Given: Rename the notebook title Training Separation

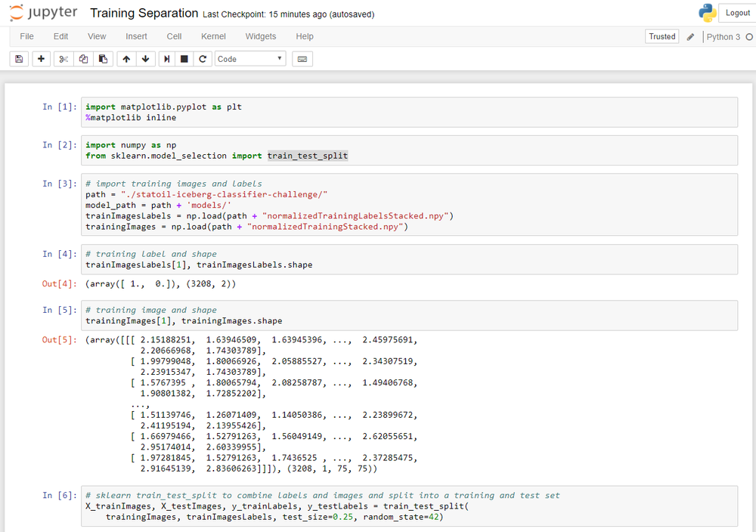Looking at the screenshot, I should (144, 13).
